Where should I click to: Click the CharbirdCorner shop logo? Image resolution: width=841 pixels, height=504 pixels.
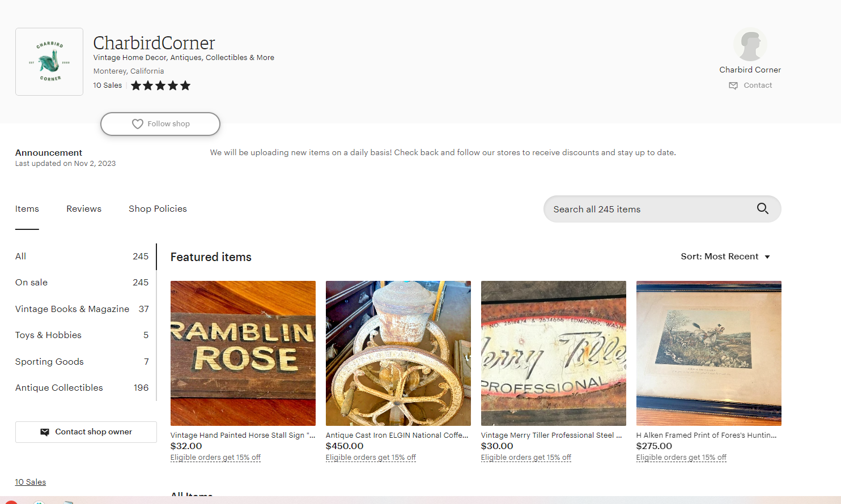pyautogui.click(x=49, y=62)
